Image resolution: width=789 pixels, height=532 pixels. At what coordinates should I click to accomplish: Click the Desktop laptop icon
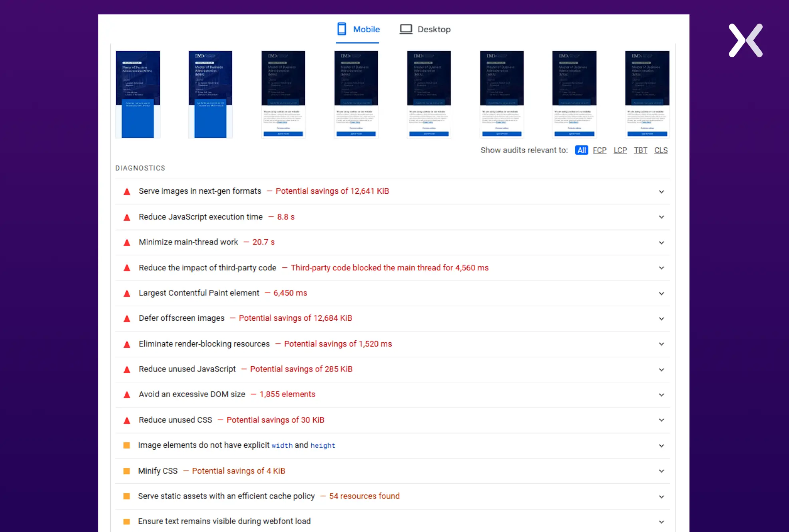tap(406, 29)
